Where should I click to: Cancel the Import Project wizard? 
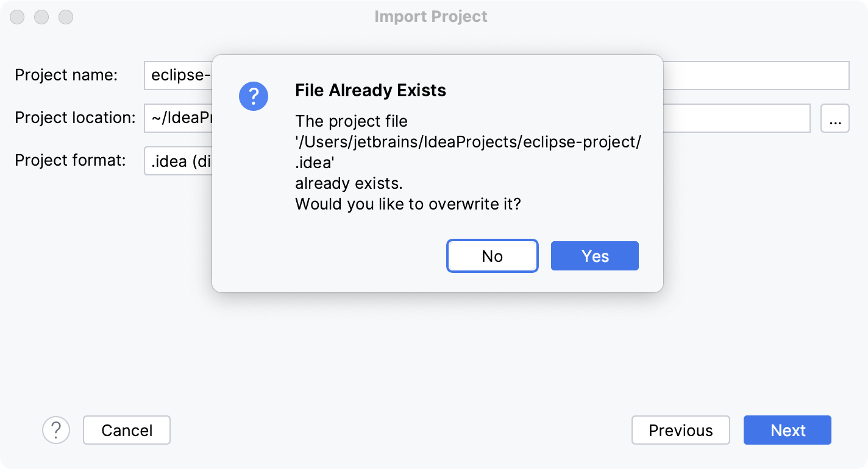point(126,430)
